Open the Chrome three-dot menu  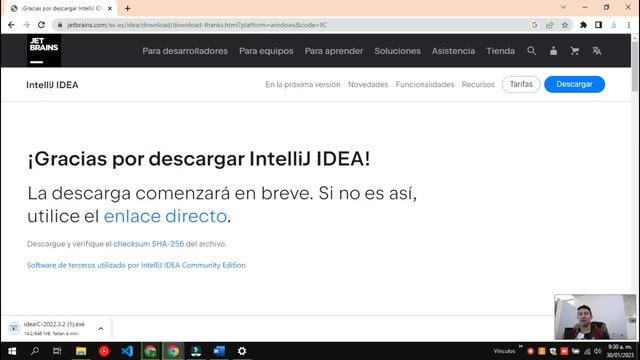(629, 25)
